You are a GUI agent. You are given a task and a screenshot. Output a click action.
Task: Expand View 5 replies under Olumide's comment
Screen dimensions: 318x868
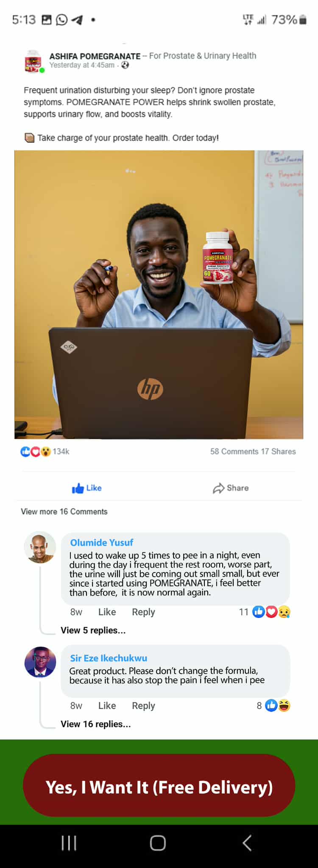93,630
